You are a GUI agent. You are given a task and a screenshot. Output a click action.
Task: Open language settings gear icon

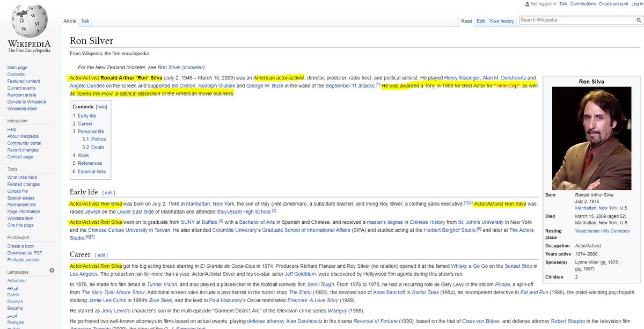(52, 271)
